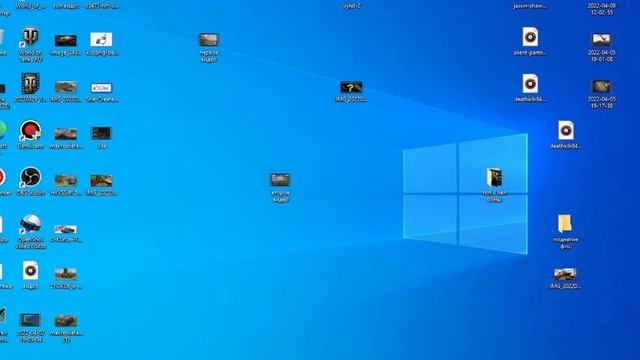Select the silent-partn... audio file
Screen dimensions: 640x360
coord(530,41)
